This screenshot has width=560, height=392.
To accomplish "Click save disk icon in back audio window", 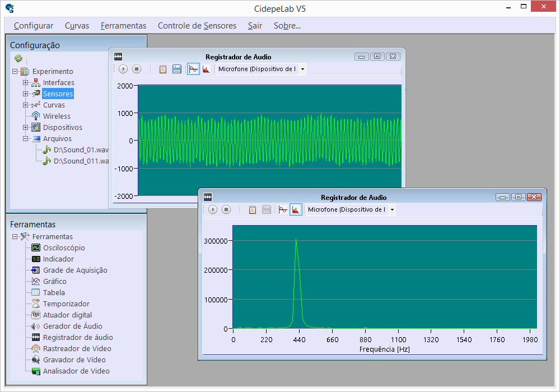I will pos(177,69).
